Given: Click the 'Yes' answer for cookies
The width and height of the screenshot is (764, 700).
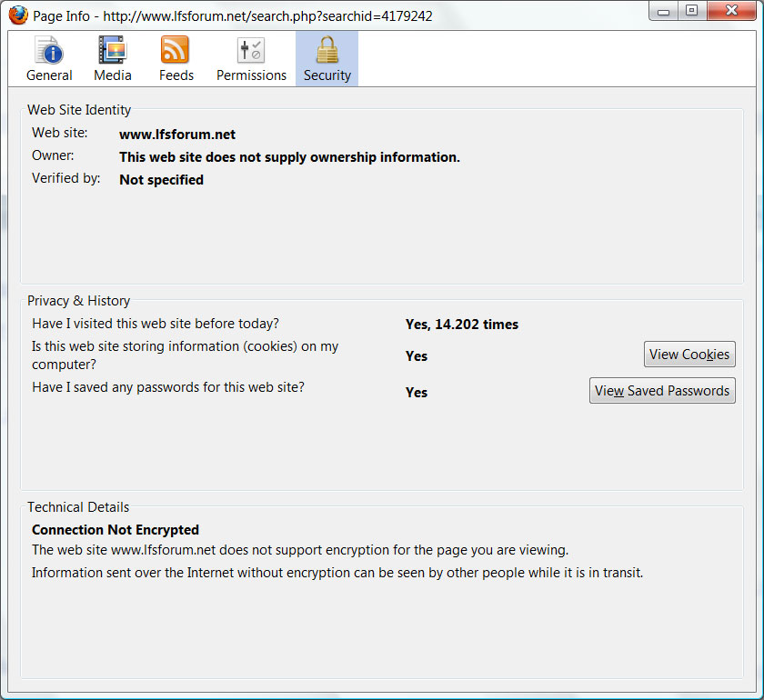Looking at the screenshot, I should [417, 356].
